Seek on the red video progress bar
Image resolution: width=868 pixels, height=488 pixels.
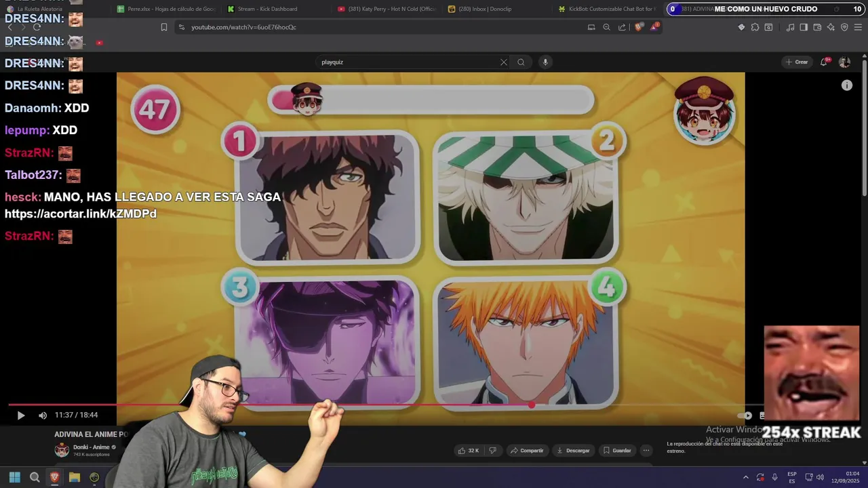[270, 405]
